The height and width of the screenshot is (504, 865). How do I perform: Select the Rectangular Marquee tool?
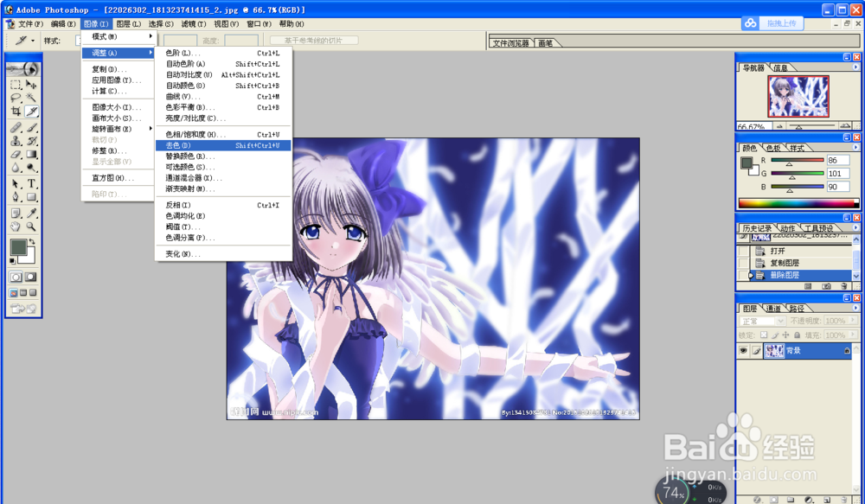(16, 85)
